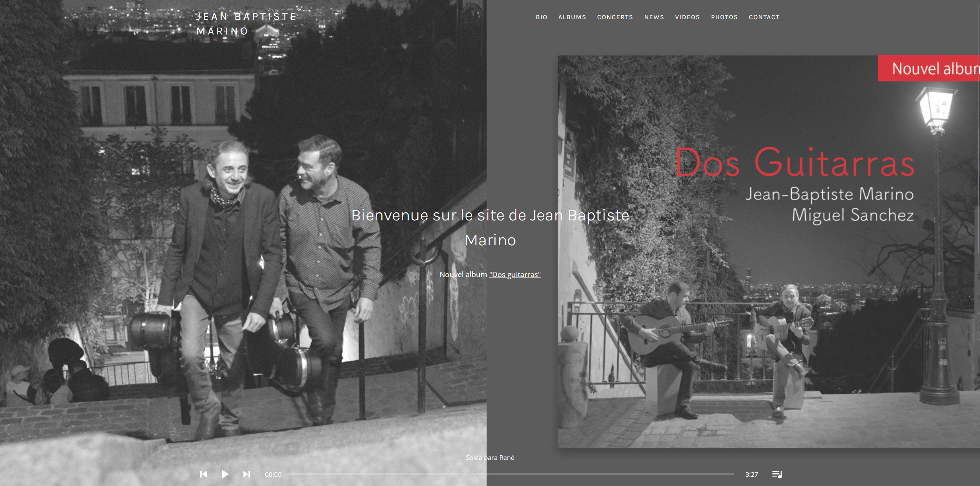Skip to next track in player

pos(247,474)
